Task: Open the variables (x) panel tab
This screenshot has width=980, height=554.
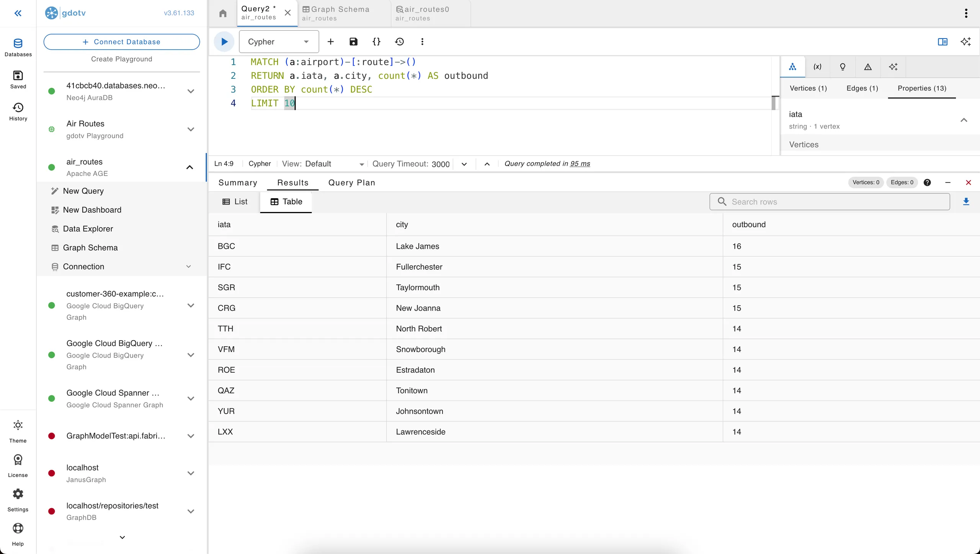Action: click(817, 67)
